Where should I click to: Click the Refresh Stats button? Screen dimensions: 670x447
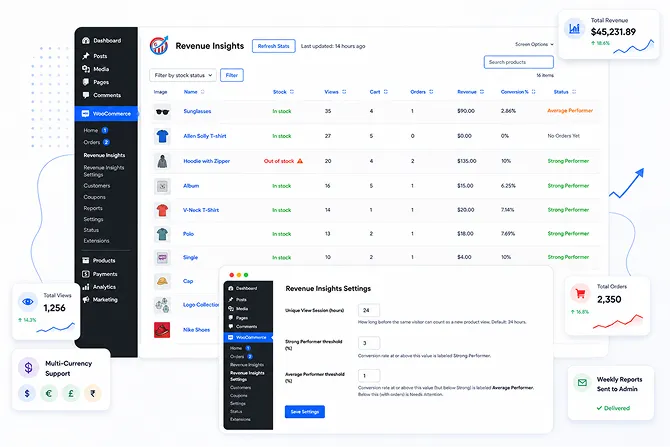click(x=273, y=46)
